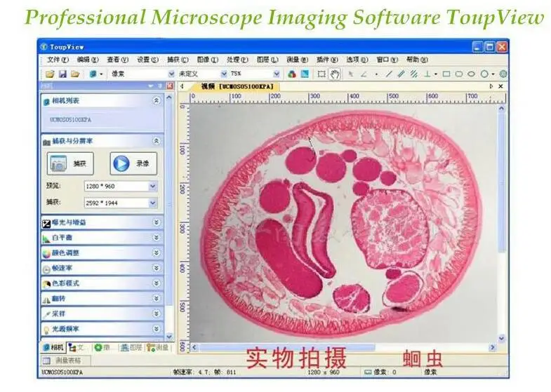Click the 帧速率 frame rate clock icon

pyautogui.click(x=46, y=269)
